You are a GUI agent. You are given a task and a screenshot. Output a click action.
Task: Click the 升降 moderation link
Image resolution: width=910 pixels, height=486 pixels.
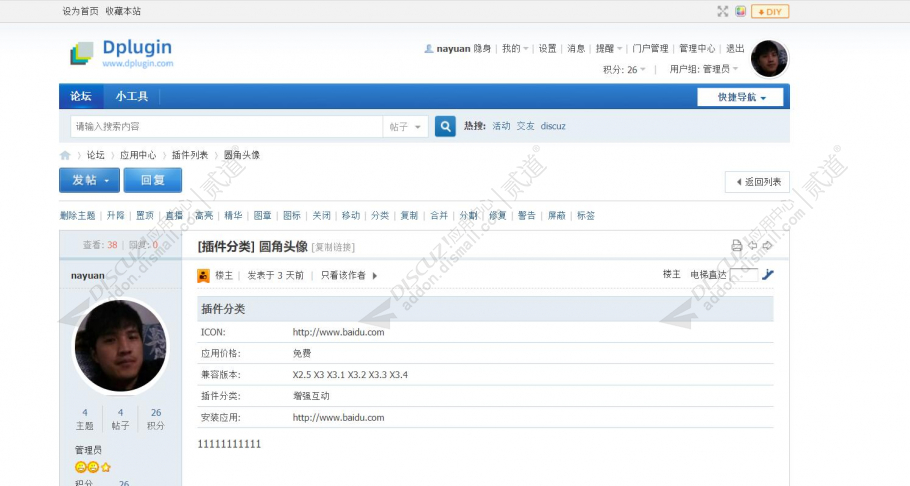coord(115,215)
